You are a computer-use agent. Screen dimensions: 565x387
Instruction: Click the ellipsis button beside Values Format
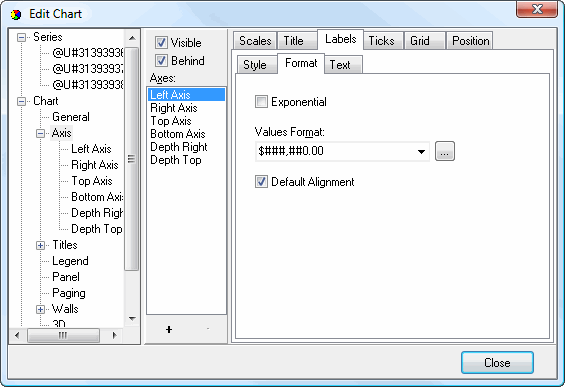(445, 151)
